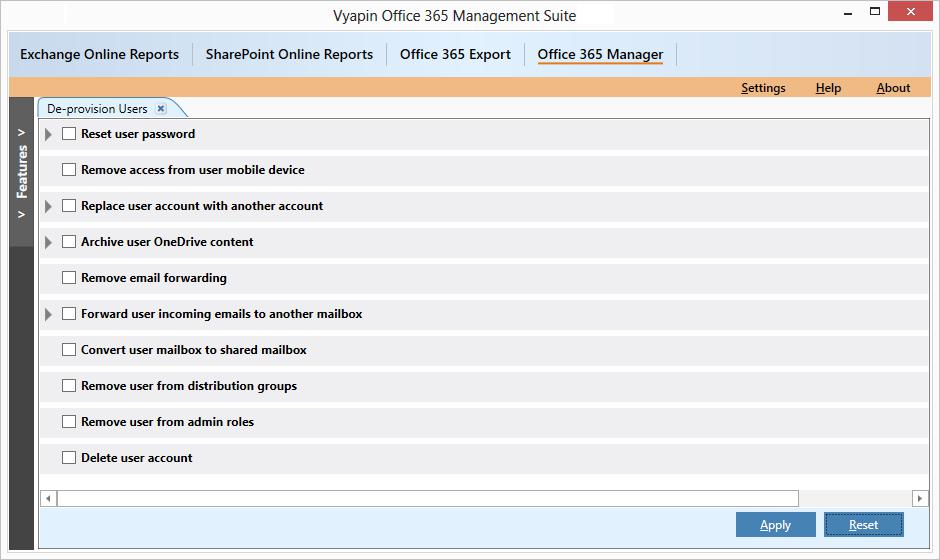Select the De-provision Users tab

click(x=97, y=109)
